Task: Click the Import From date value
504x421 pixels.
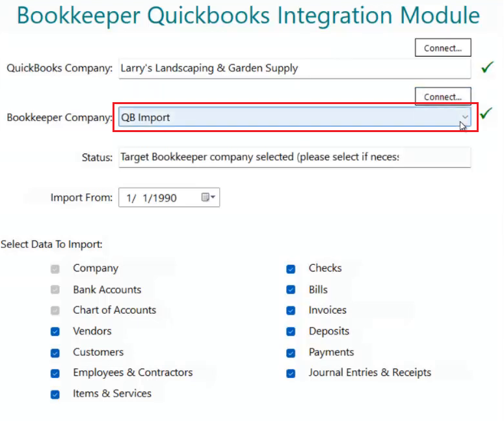Action: click(152, 198)
